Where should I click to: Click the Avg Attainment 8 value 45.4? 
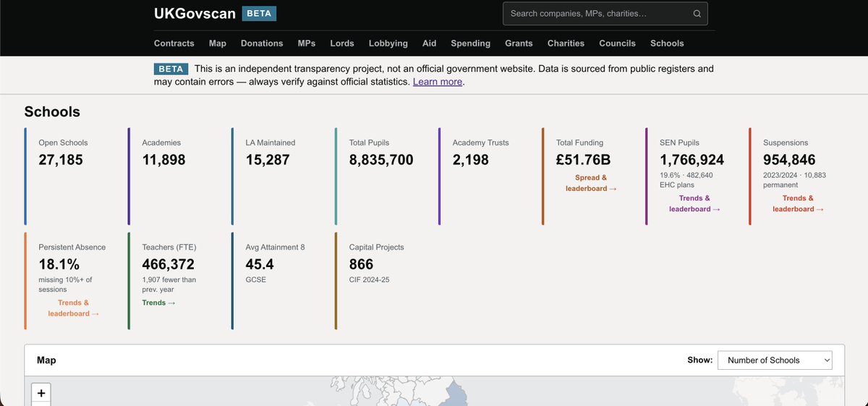[x=258, y=264]
